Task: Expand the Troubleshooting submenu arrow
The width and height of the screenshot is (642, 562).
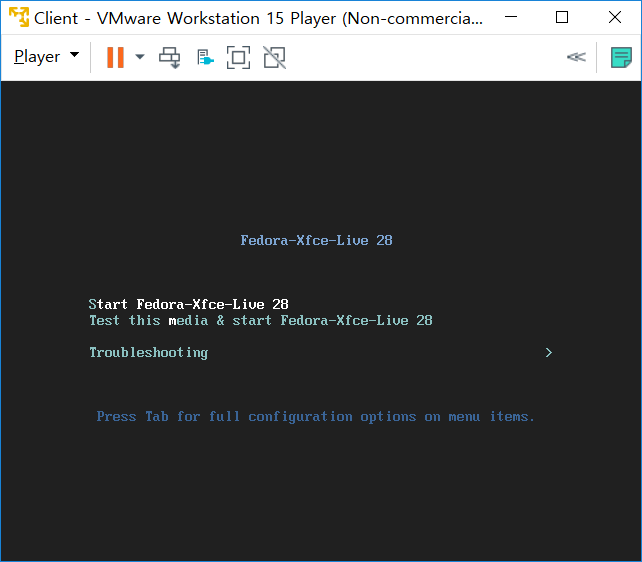Action: (549, 352)
